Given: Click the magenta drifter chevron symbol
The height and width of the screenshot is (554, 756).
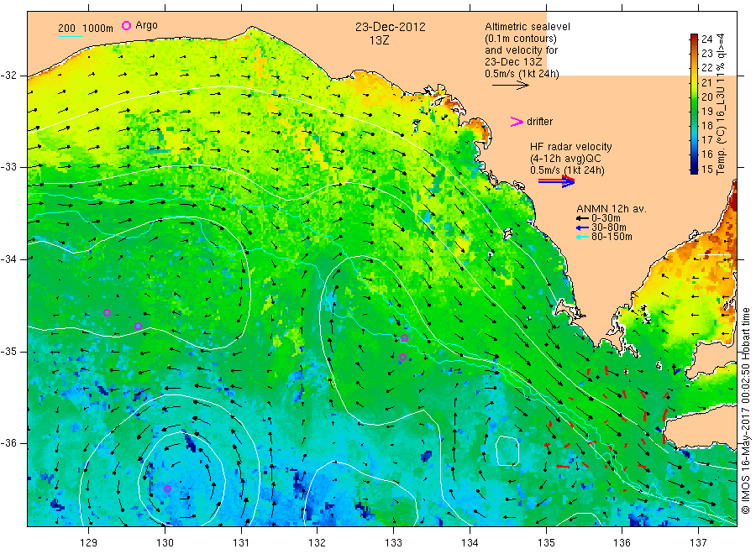Looking at the screenshot, I should coord(517,122).
